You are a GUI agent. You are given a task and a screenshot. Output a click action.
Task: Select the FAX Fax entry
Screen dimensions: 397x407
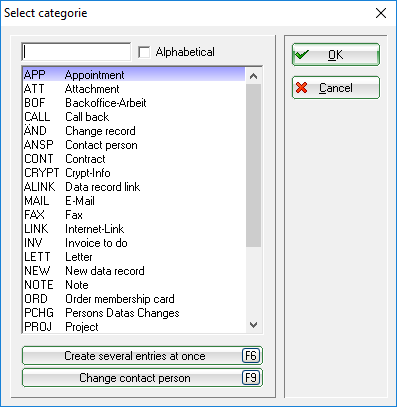point(134,215)
